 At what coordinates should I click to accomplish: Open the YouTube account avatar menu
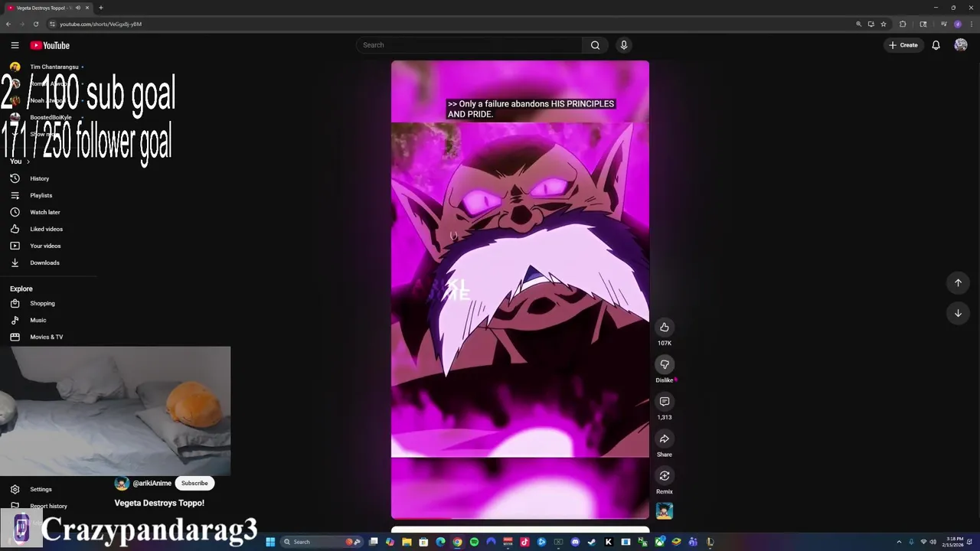click(961, 45)
